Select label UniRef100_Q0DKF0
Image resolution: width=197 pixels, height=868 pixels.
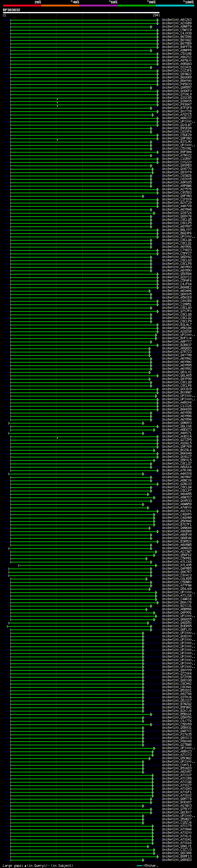(177, 91)
